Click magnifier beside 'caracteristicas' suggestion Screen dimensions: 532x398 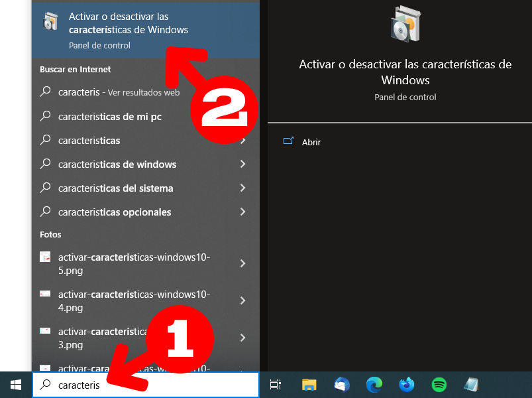pos(45,140)
